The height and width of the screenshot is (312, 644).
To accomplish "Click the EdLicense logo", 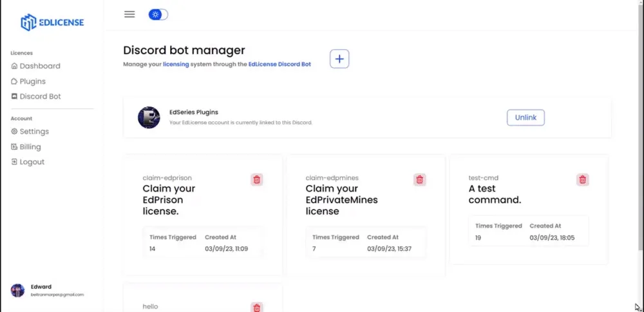I will pos(52,22).
